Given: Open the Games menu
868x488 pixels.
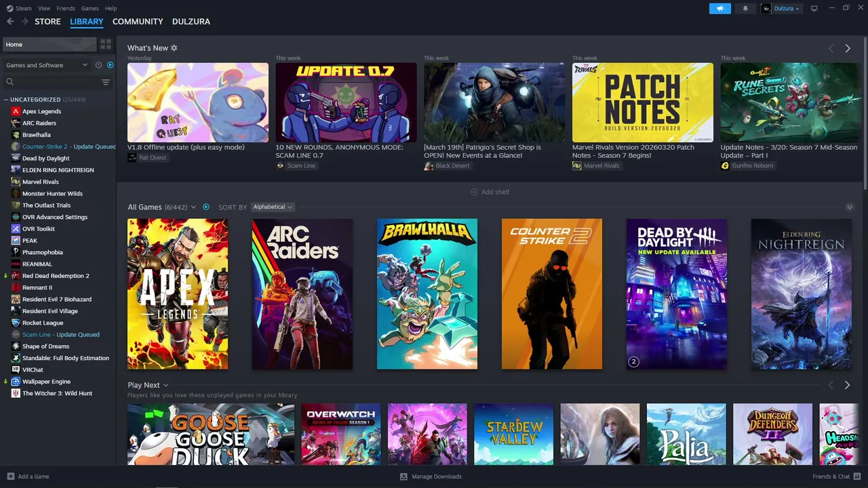Looking at the screenshot, I should pyautogui.click(x=90, y=8).
